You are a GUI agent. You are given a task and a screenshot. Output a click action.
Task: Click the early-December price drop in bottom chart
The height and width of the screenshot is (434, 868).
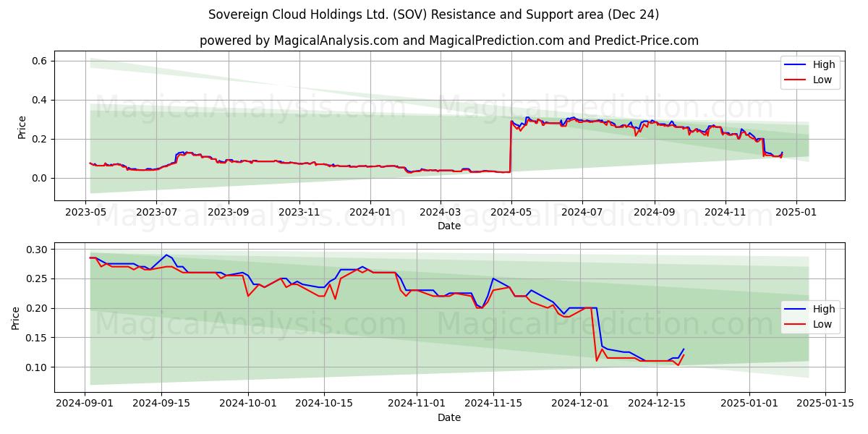pyautogui.click(x=596, y=334)
